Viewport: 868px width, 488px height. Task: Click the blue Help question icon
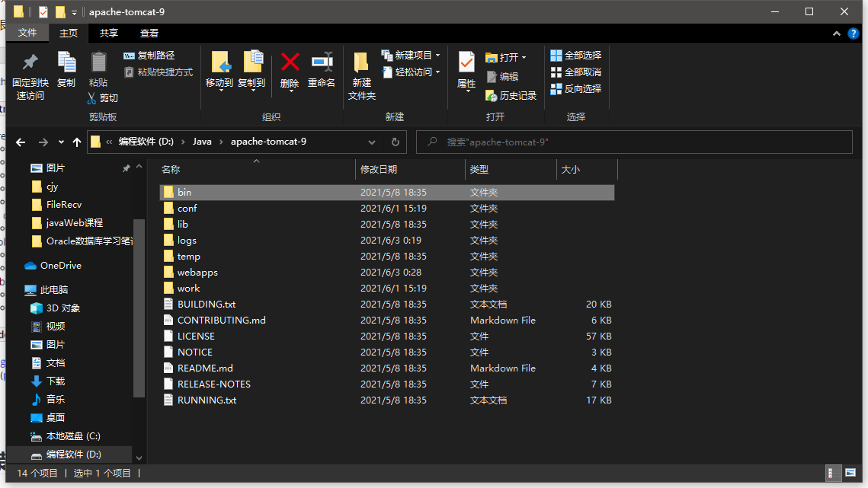point(853,33)
